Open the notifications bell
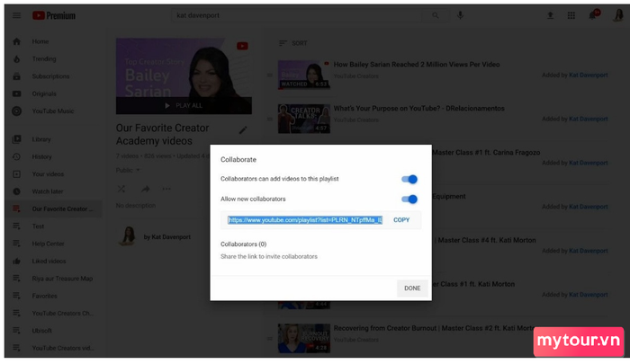The width and height of the screenshot is (630, 364). [592, 15]
